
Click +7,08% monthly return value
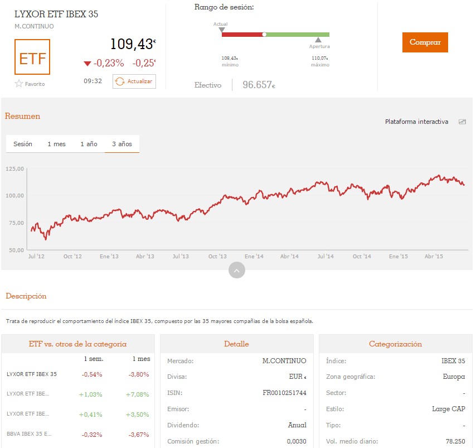[138, 394]
